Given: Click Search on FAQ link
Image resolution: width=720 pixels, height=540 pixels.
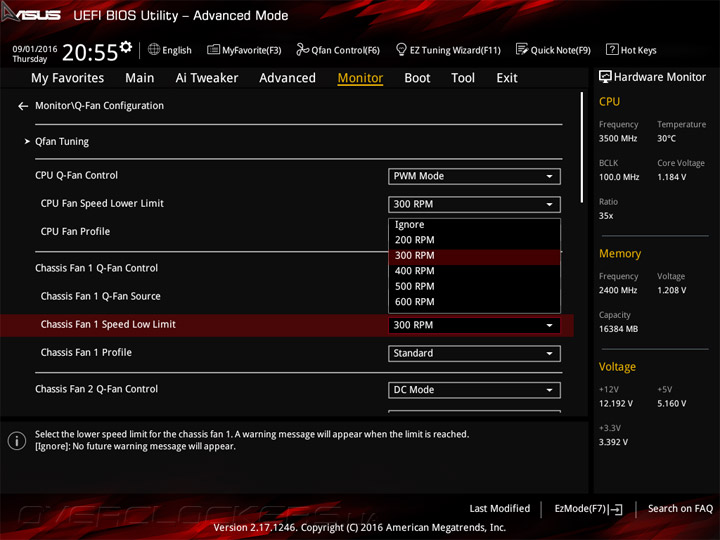Looking at the screenshot, I should (x=680, y=509).
